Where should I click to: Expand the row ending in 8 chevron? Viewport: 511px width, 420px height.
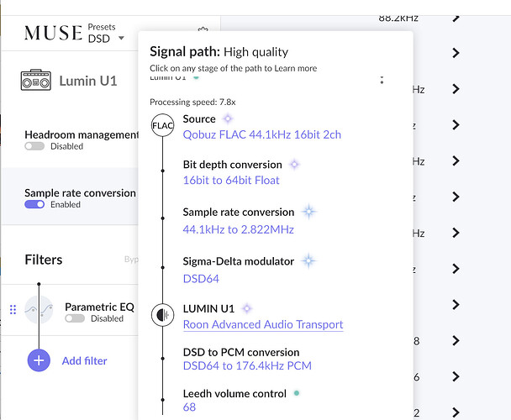click(x=456, y=341)
